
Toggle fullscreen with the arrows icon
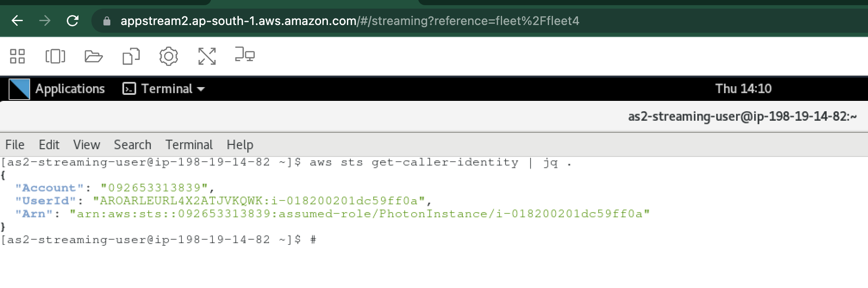(x=207, y=56)
